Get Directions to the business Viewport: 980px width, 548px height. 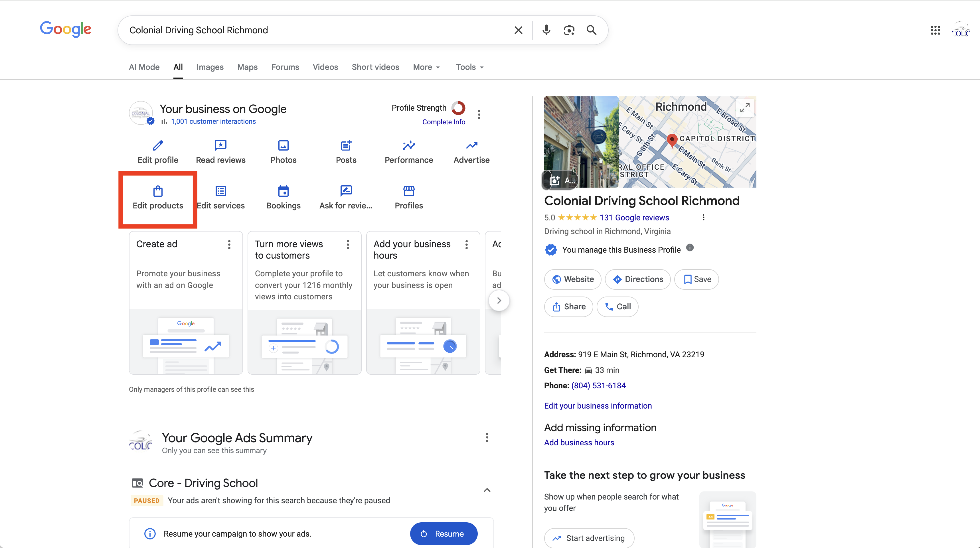(638, 279)
